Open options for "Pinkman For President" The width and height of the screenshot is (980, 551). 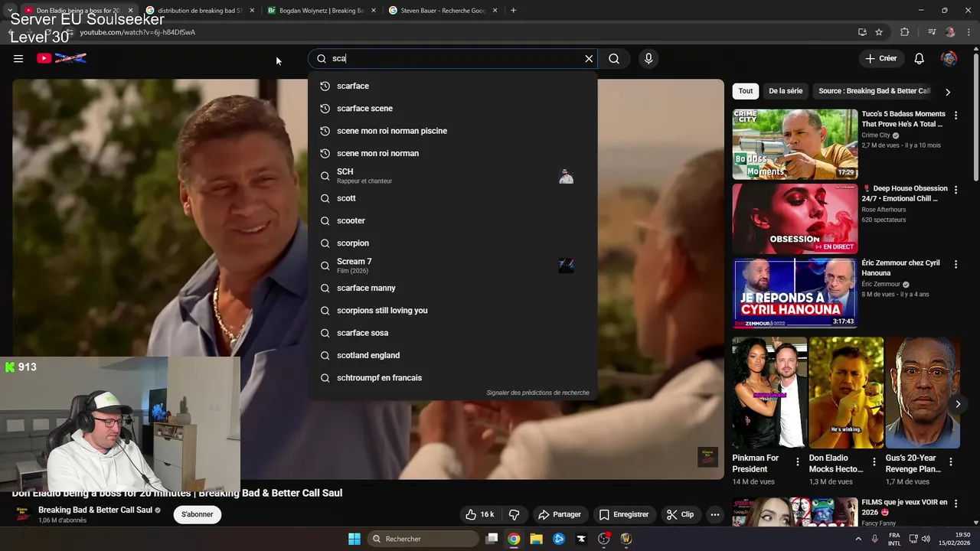click(798, 462)
